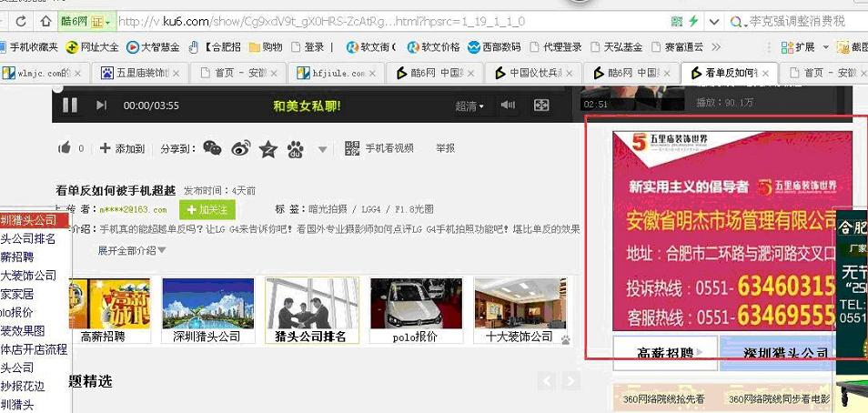Click the 暗光拍摄 tag

pos(328,209)
